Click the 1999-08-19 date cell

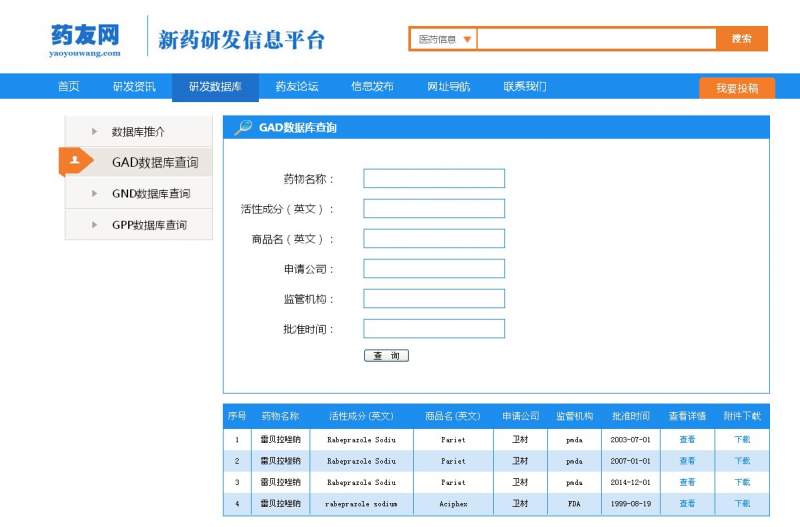pyautogui.click(x=631, y=504)
